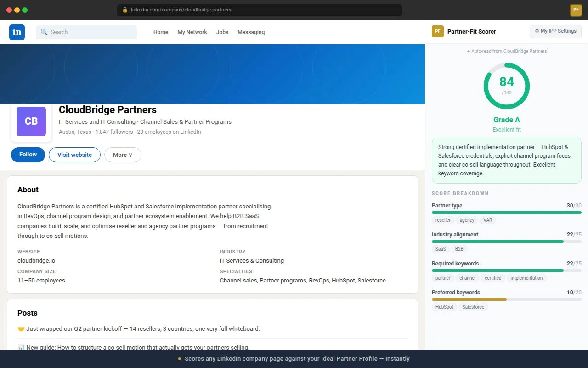
Task: Click the Industry alignment progress bar
Action: (507, 241)
